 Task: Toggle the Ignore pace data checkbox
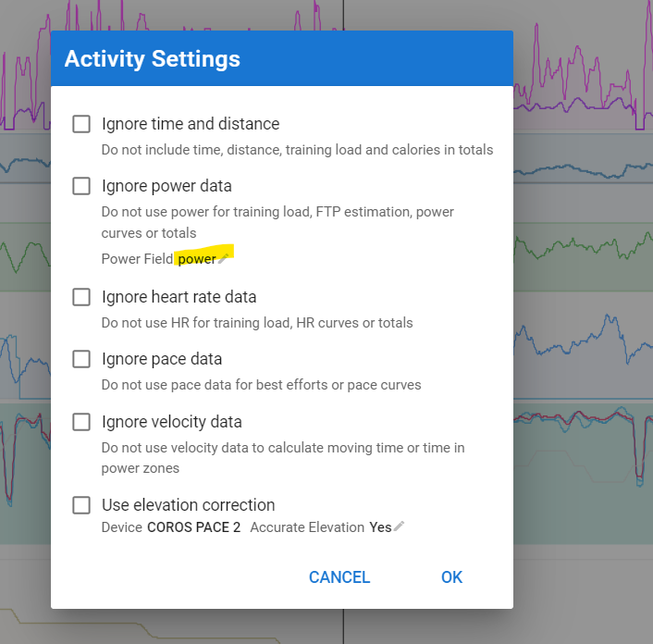(81, 359)
